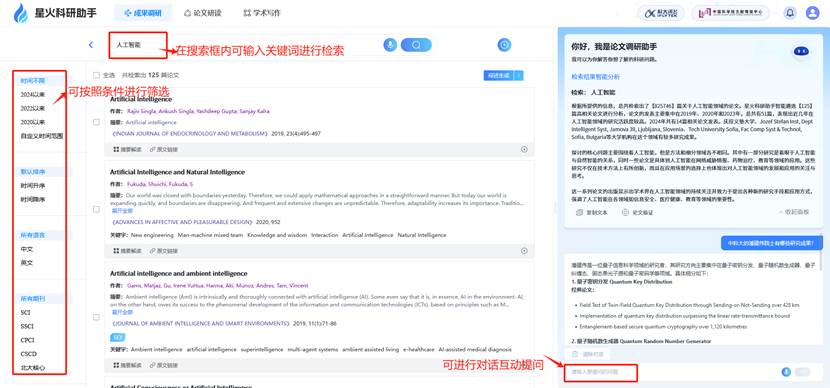This screenshot has width=830, height=388.
Task: Click 原文链接 under the Natural Intelligence paper
Action: pyautogui.click(x=164, y=251)
